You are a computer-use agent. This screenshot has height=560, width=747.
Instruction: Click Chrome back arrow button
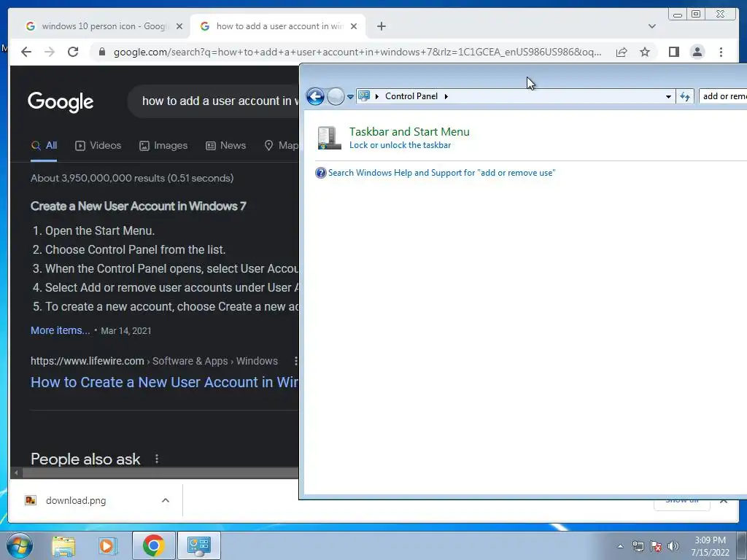(x=26, y=52)
